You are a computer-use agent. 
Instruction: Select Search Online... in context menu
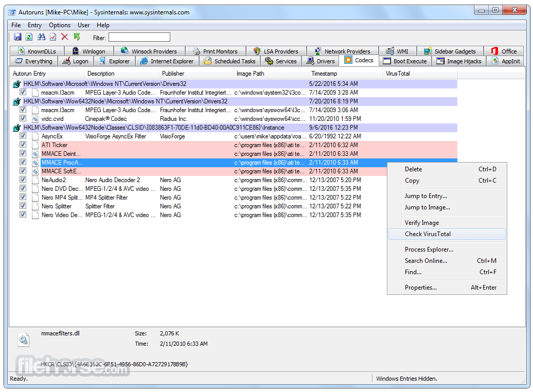447,261
